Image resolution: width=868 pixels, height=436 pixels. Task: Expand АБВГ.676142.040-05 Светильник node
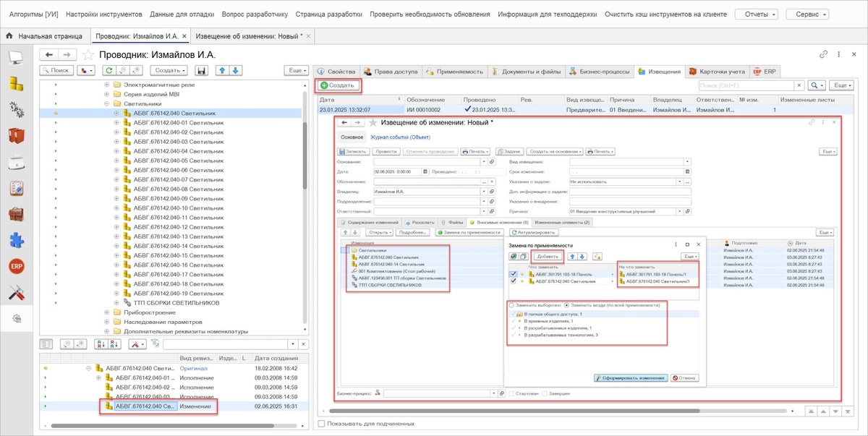pos(116,161)
